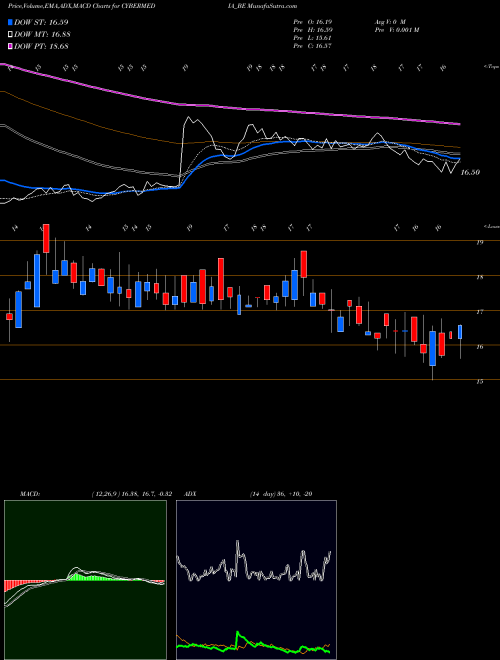Click the MACD (12,26,9) values text
This screenshot has width=500, height=660.
(132, 494)
